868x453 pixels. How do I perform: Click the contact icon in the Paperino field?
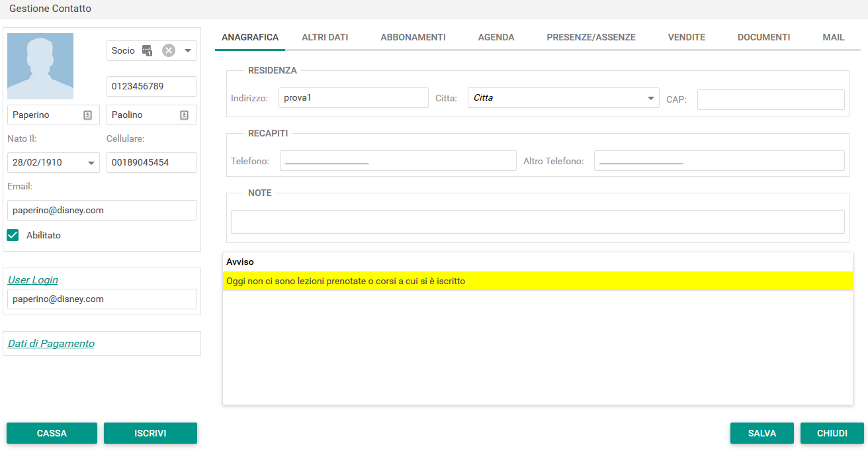point(87,115)
